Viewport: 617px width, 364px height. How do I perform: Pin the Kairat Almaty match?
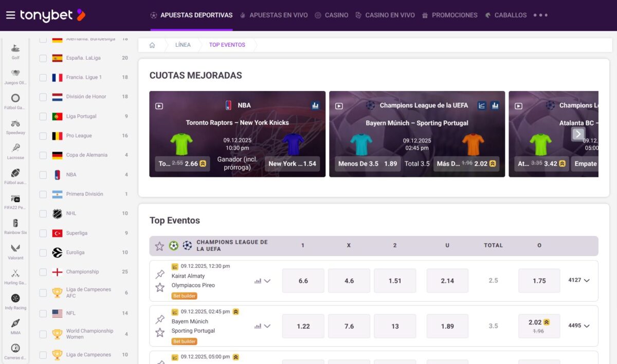(160, 275)
